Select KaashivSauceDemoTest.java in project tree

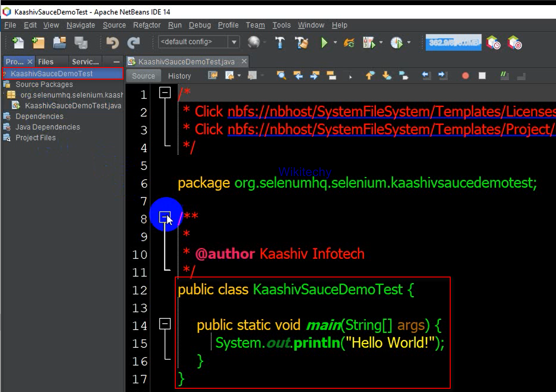(x=73, y=106)
